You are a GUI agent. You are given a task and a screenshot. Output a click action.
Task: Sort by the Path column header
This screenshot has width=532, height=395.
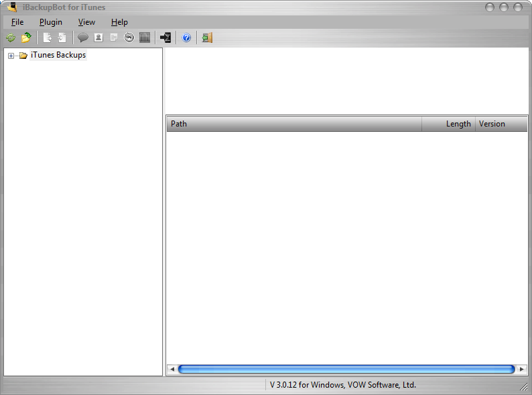[x=294, y=124]
